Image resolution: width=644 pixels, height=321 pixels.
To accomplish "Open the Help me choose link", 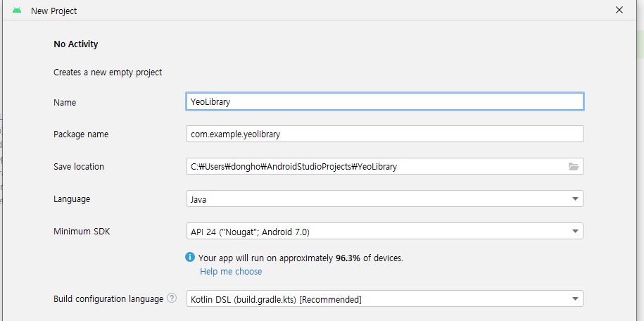I will 231,272.
